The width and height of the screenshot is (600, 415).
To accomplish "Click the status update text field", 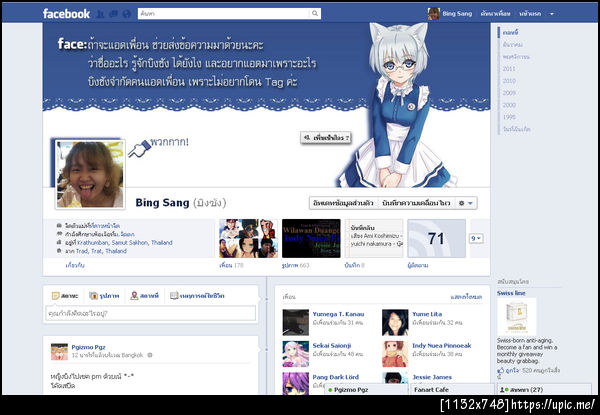I will point(150,313).
